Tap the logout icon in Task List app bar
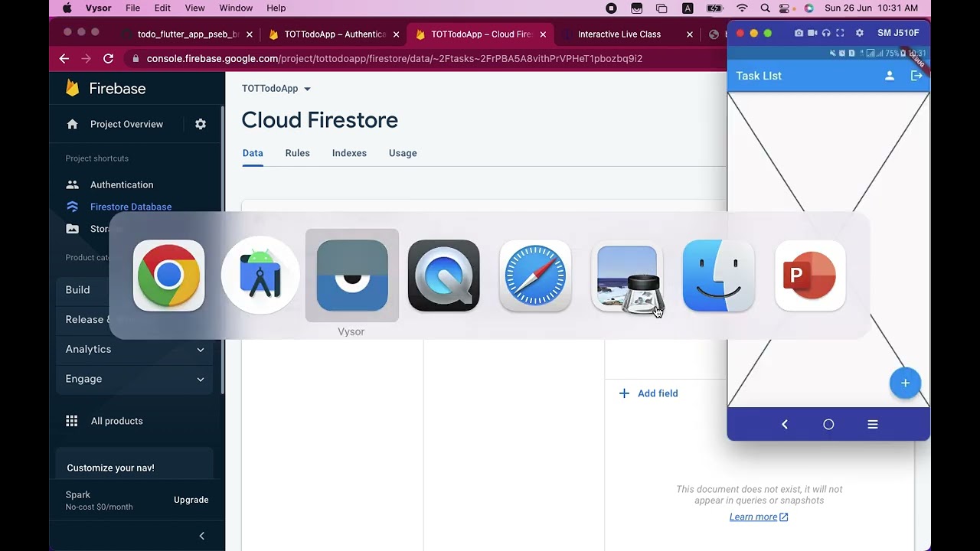The width and height of the screenshot is (980, 551). (916, 76)
